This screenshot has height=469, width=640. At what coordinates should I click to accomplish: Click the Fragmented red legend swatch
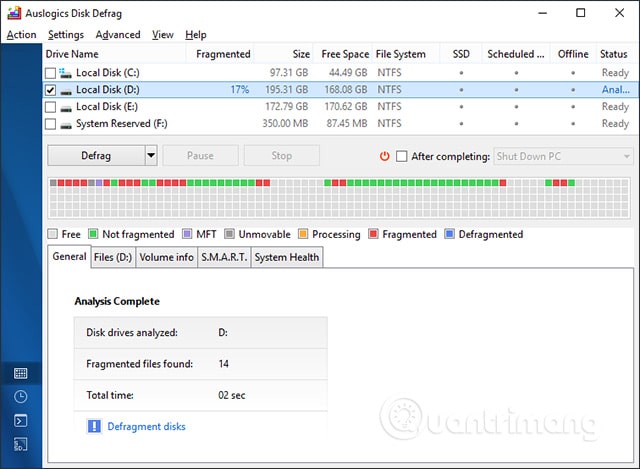[373, 234]
